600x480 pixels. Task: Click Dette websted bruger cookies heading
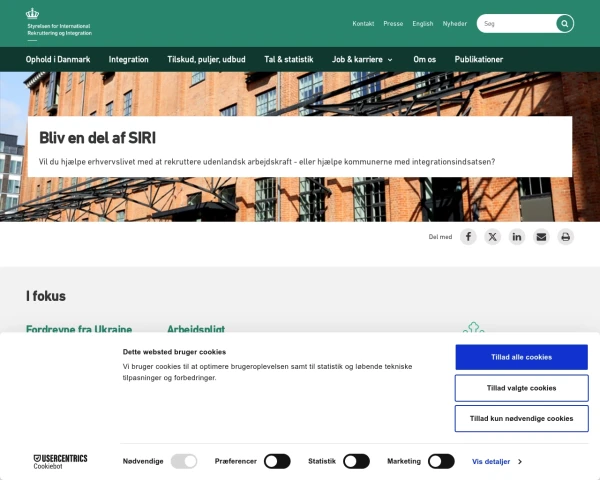click(x=174, y=352)
